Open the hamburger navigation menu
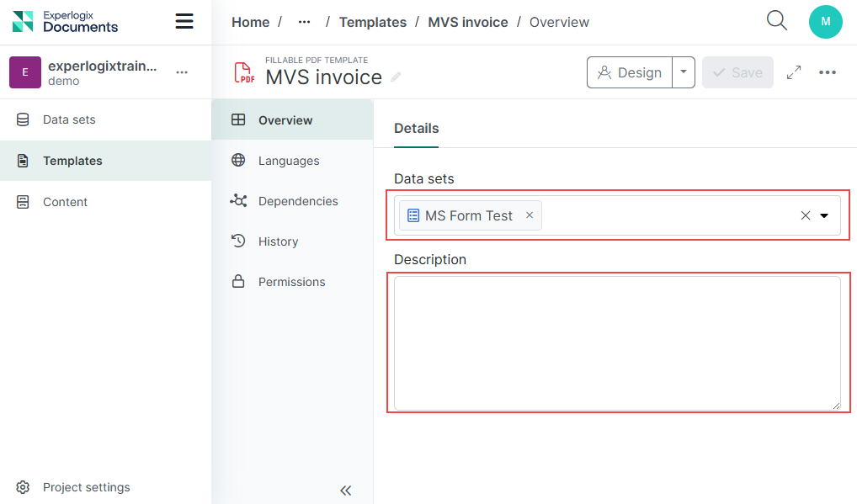This screenshot has height=504, width=857. point(184,22)
